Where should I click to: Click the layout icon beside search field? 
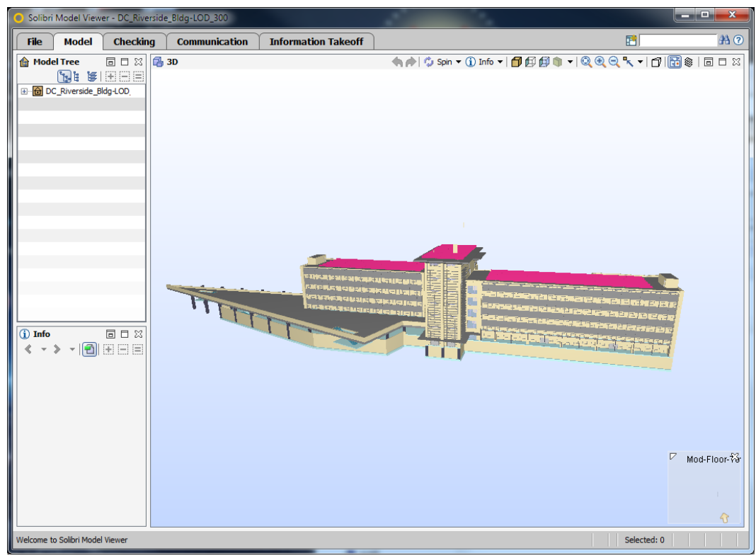point(631,40)
